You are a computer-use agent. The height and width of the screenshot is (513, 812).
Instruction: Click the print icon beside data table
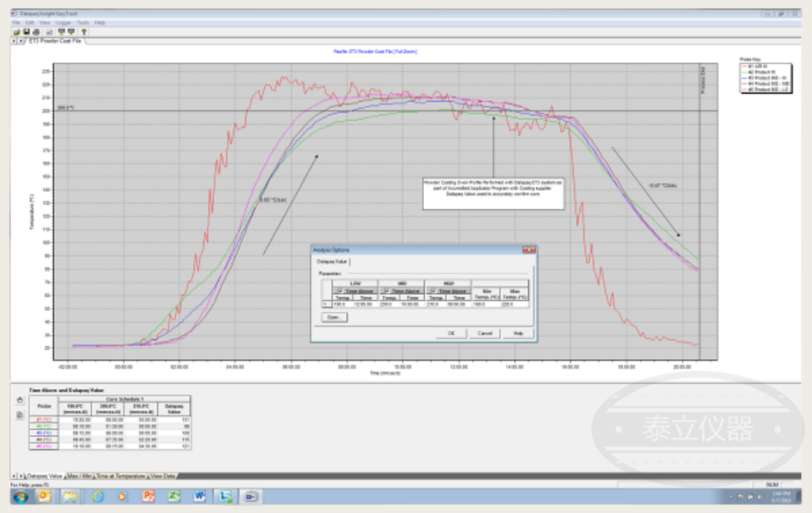20,399
